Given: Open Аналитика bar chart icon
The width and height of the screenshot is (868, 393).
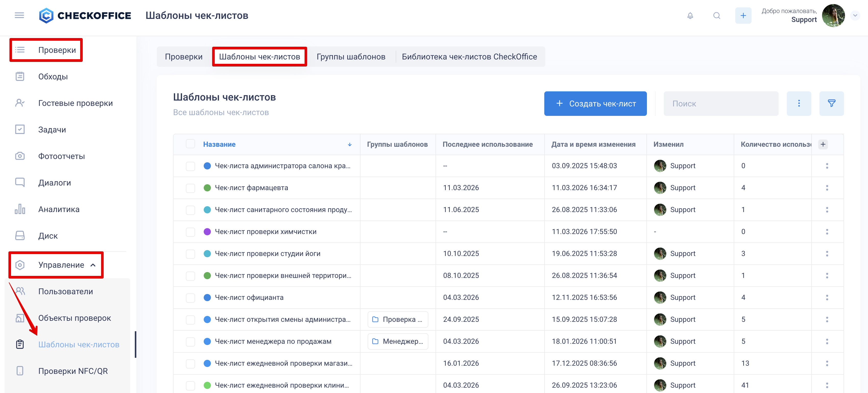Looking at the screenshot, I should click(x=20, y=209).
